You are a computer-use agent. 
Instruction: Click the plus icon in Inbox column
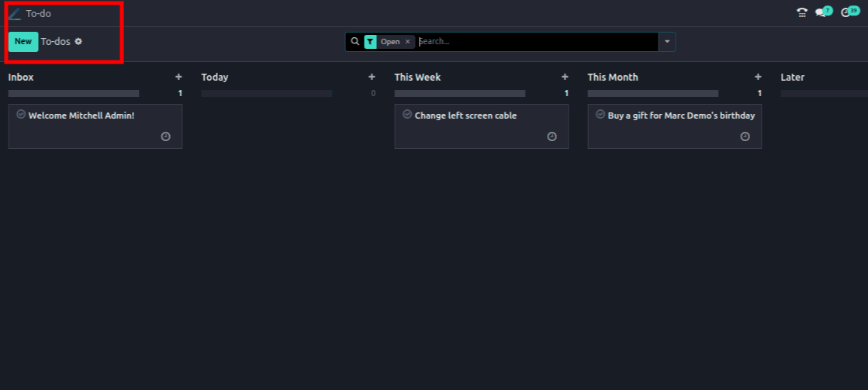tap(178, 77)
